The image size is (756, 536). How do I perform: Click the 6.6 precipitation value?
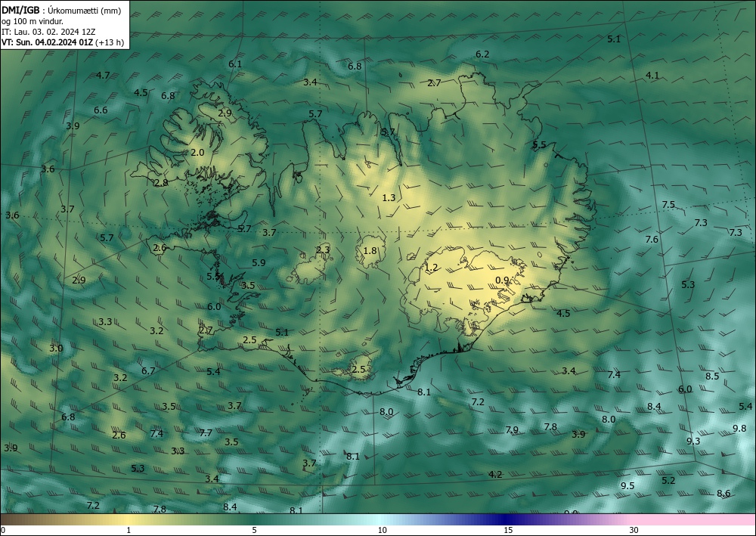(101, 110)
